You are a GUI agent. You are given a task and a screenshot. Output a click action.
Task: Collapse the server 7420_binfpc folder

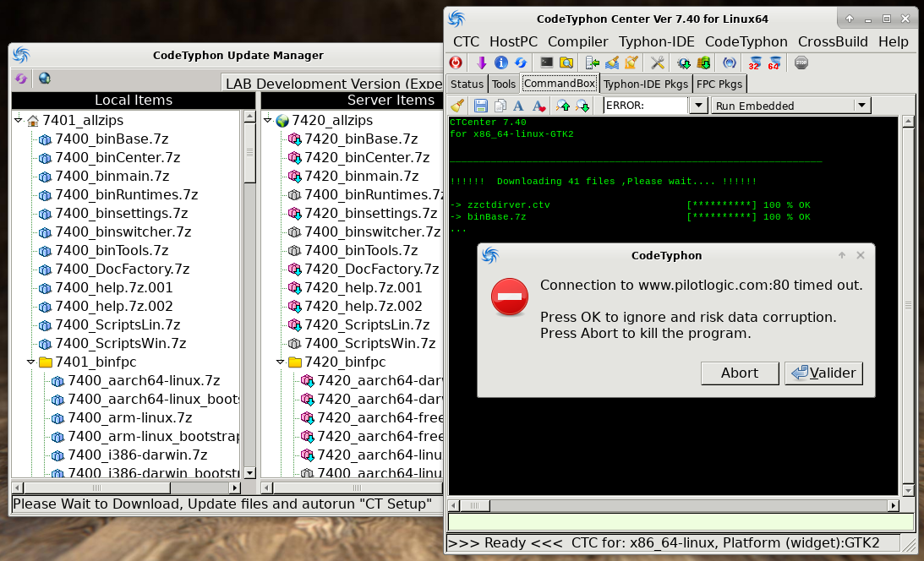click(280, 362)
